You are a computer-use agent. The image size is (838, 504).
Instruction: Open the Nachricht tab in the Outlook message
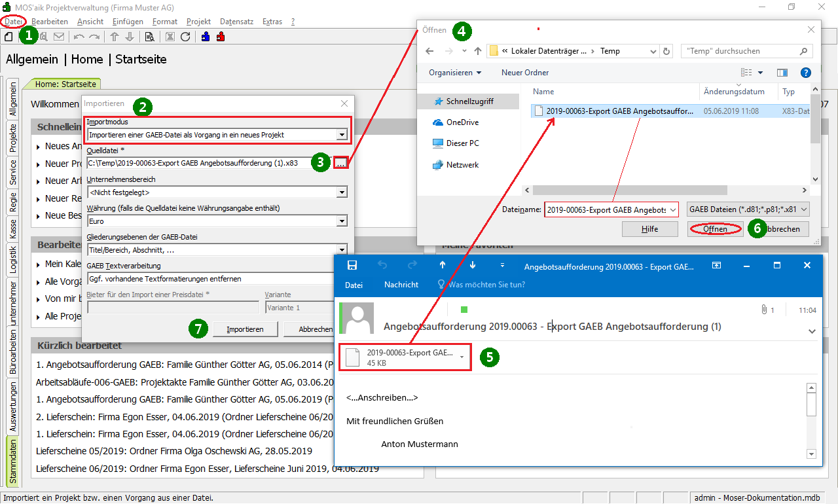click(x=401, y=285)
